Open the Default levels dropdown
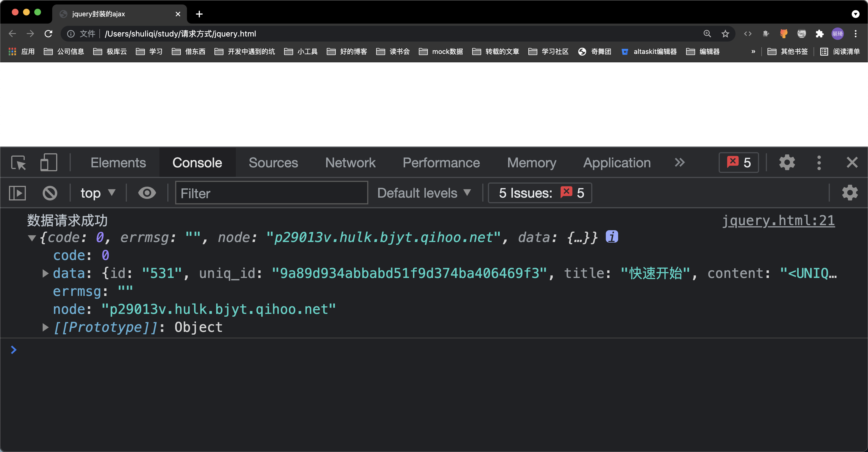 (424, 193)
